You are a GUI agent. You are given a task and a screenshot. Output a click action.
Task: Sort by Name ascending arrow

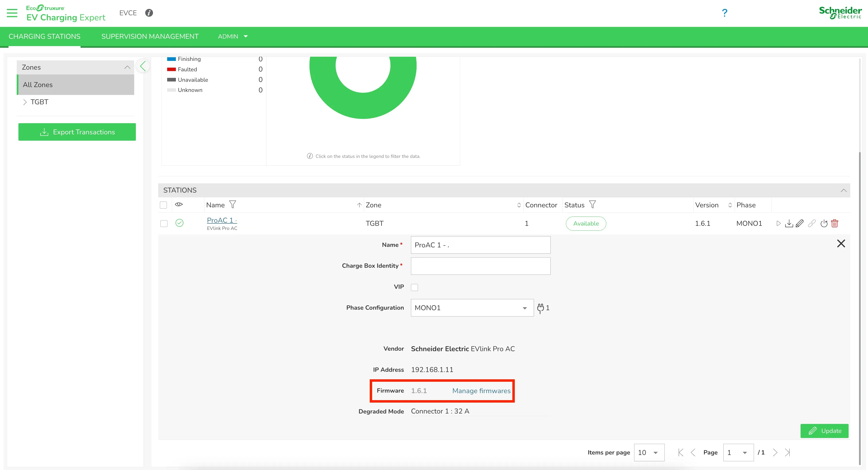pyautogui.click(x=359, y=205)
